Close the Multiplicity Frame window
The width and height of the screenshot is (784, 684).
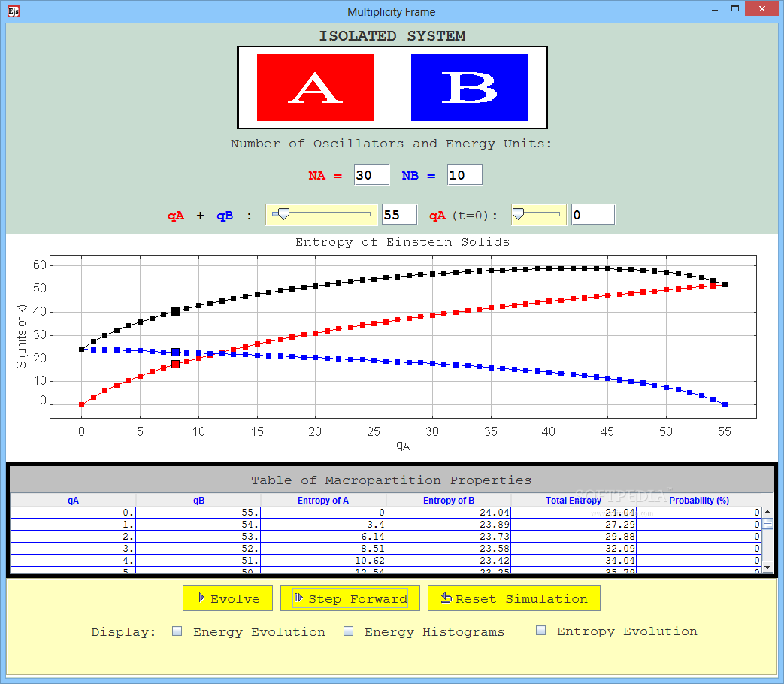762,9
